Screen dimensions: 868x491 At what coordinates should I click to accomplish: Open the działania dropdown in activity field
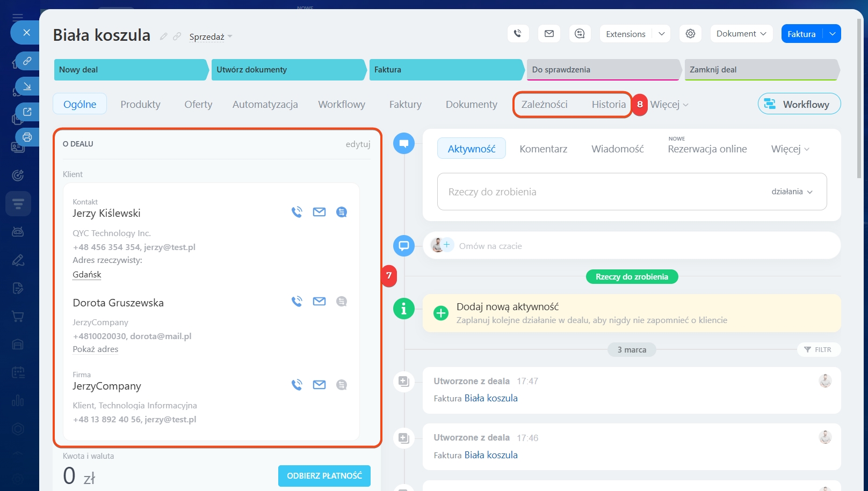pos(792,192)
